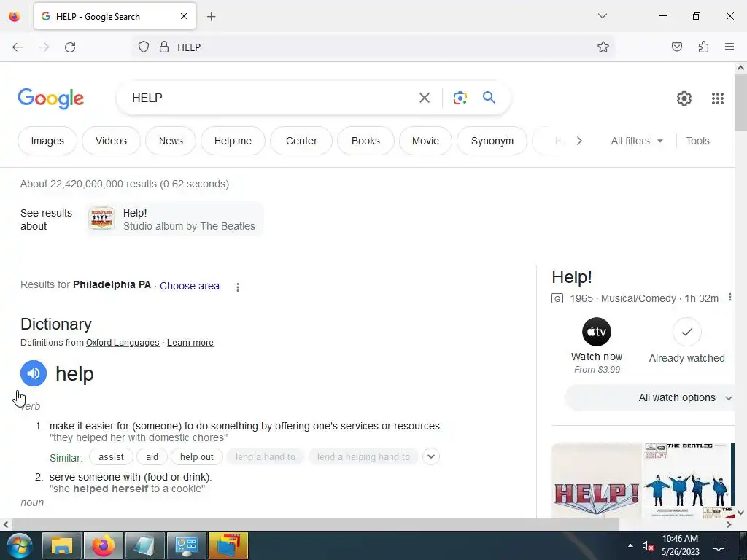Go back to the previous page
This screenshot has height=560, width=747.
click(x=18, y=47)
